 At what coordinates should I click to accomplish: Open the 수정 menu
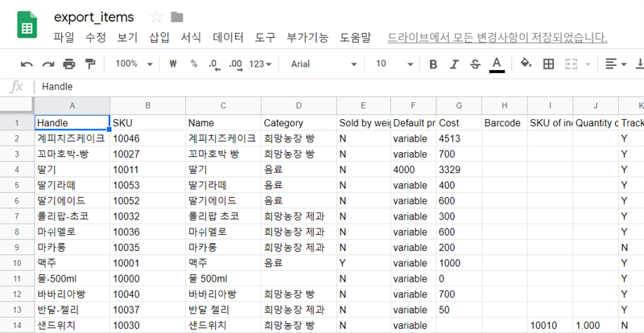coord(96,38)
